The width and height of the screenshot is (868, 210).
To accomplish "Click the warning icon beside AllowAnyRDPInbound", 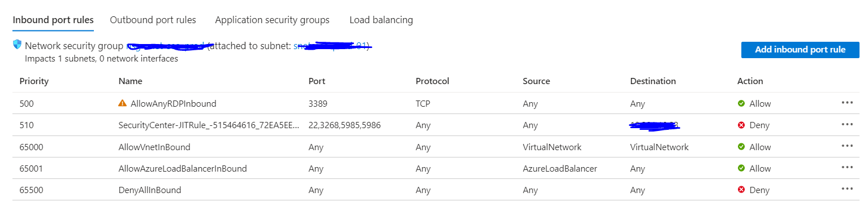I will click(x=122, y=103).
